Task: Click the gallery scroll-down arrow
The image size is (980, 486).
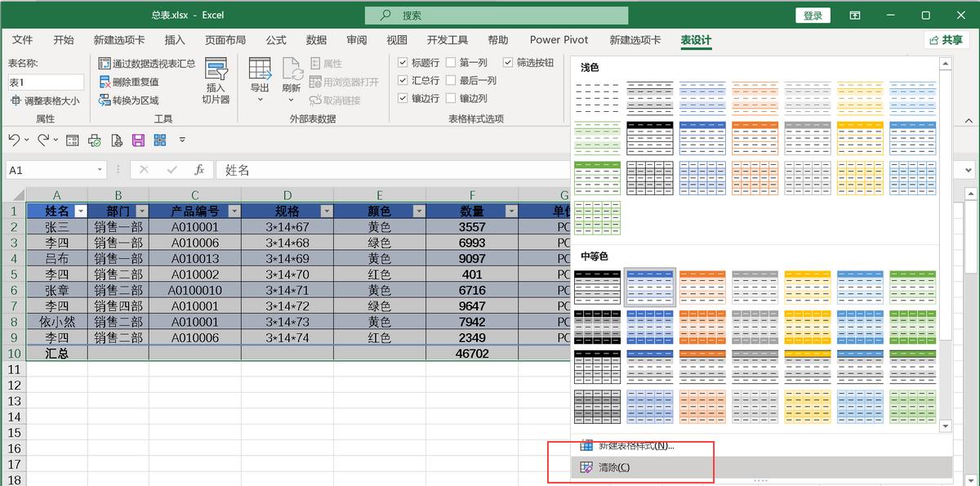Action: [946, 426]
